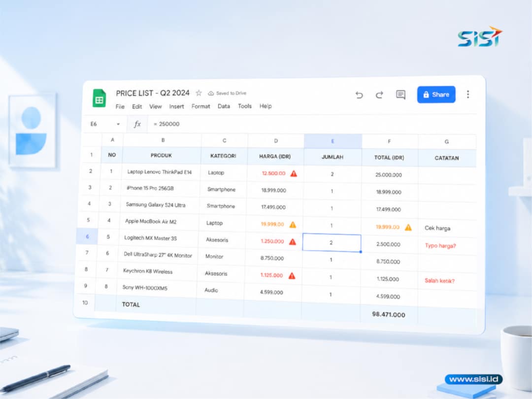532x399 pixels.
Task: Select the Keychron K8 Wireless cell
Action: coord(155,271)
